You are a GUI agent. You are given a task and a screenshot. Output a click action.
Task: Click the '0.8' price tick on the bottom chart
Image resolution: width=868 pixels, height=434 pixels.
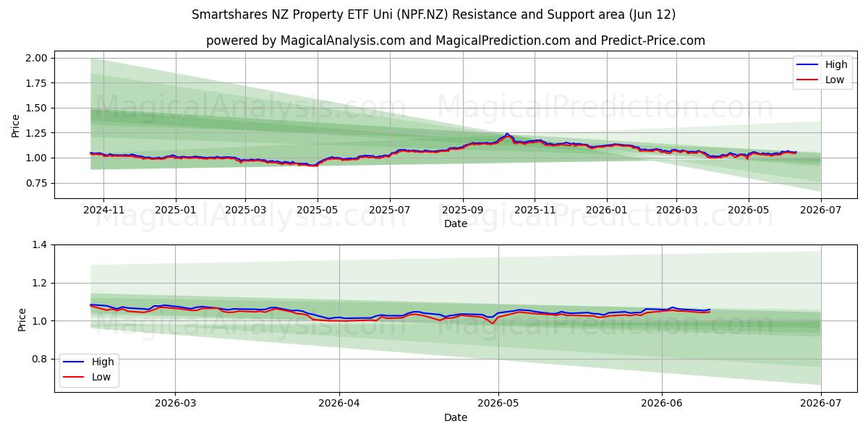click(x=40, y=359)
